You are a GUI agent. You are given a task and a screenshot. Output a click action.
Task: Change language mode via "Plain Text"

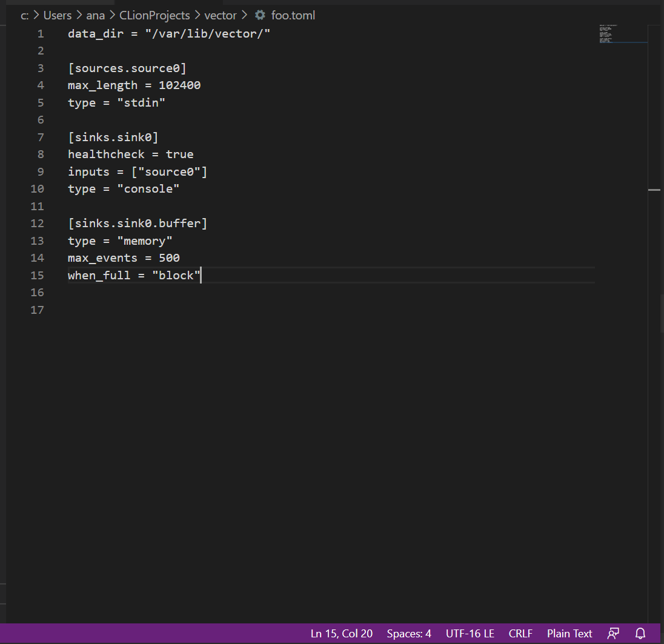[x=569, y=633]
